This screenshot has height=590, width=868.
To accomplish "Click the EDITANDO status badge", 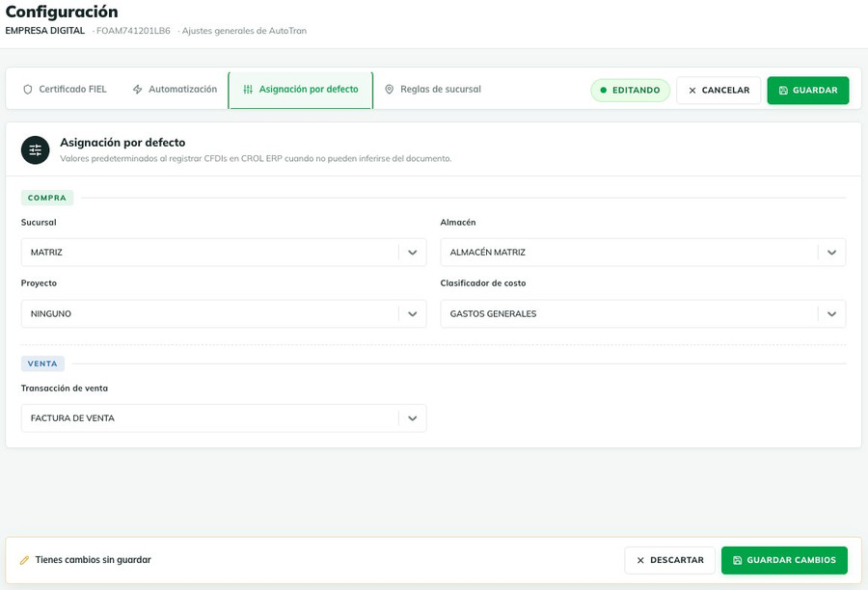I will pyautogui.click(x=630, y=91).
